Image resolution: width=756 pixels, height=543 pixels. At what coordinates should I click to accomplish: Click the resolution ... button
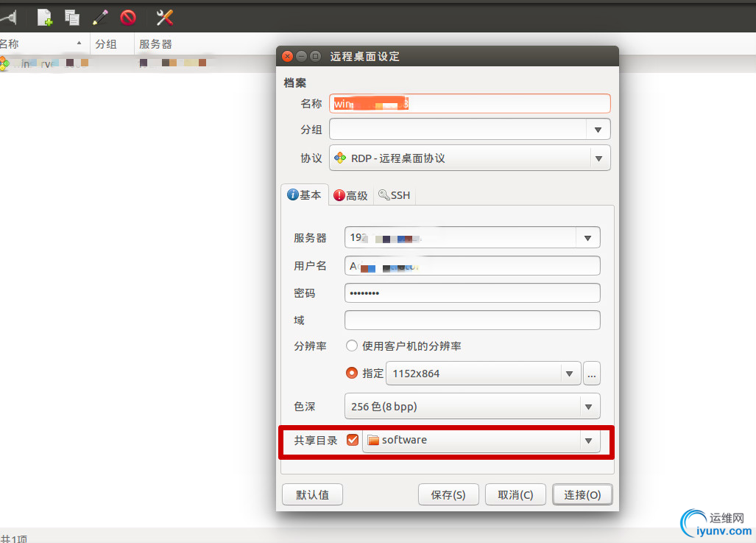tap(592, 374)
